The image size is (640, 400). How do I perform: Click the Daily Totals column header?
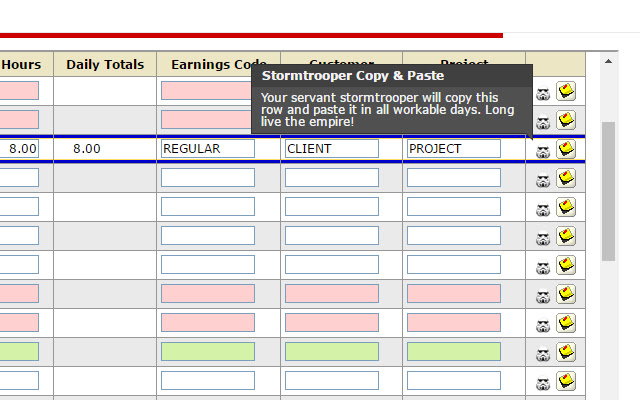click(x=105, y=64)
